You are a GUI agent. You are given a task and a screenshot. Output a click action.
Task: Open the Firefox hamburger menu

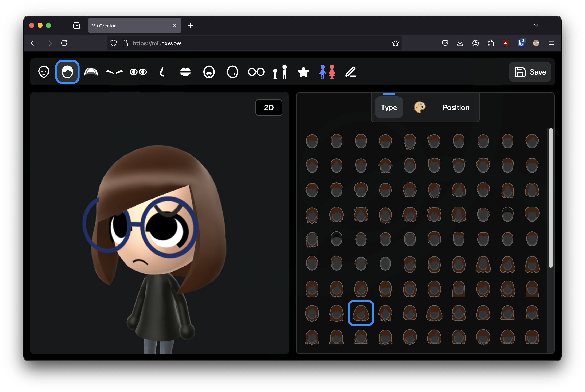(x=551, y=43)
